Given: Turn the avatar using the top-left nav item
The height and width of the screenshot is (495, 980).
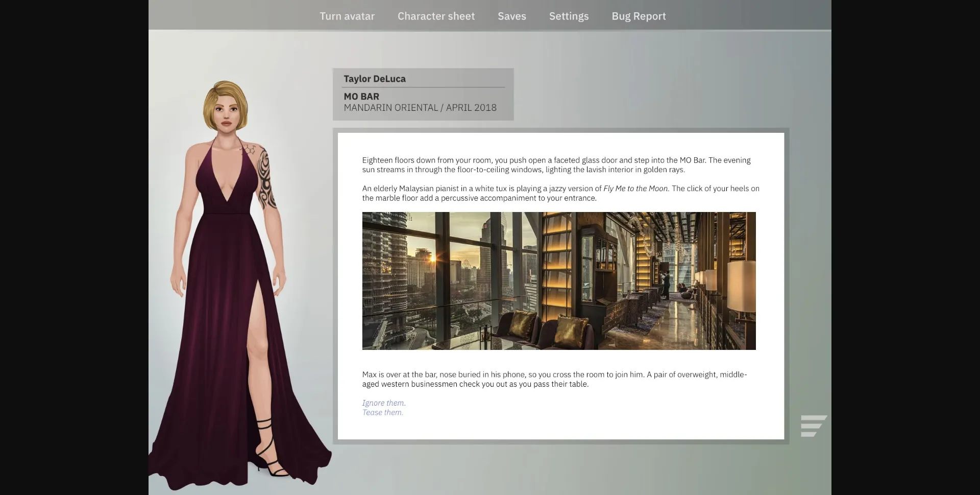Looking at the screenshot, I should coord(347,16).
